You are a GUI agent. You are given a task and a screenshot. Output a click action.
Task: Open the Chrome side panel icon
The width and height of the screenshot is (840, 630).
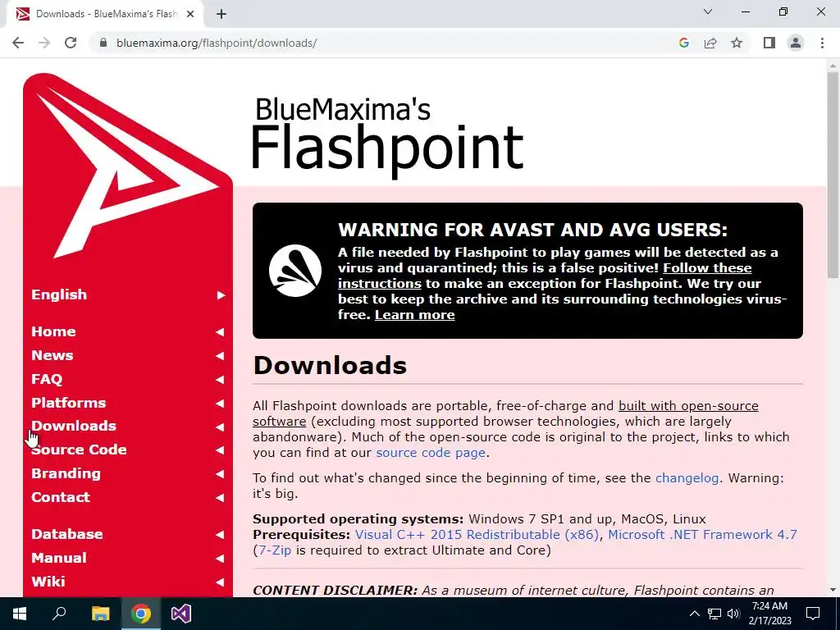point(769,43)
